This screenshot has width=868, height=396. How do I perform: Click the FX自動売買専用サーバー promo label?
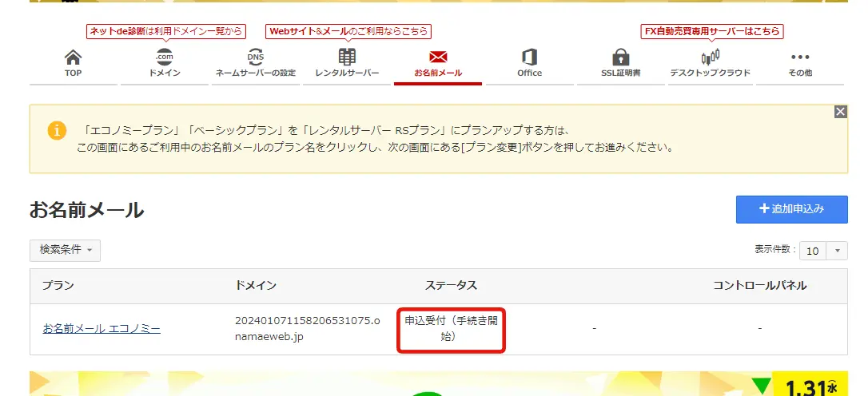(712, 32)
